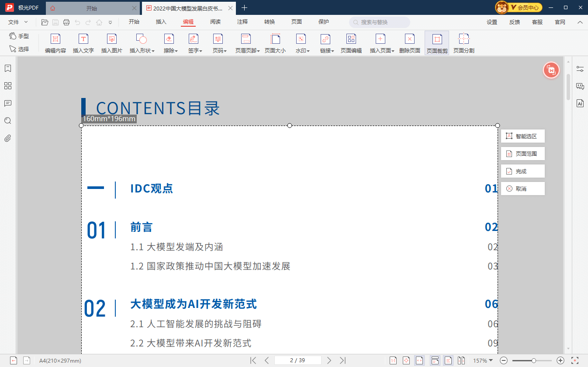Click the zoom slider handle

click(x=534, y=360)
